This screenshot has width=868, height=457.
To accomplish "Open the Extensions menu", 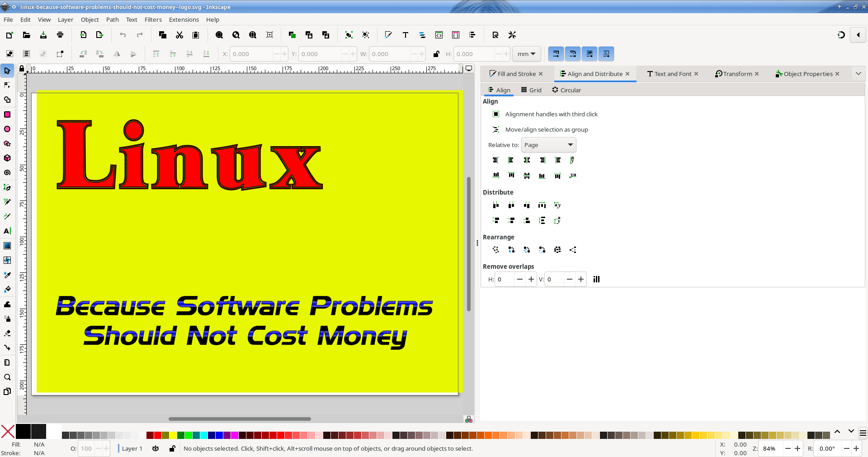I will [x=184, y=19].
